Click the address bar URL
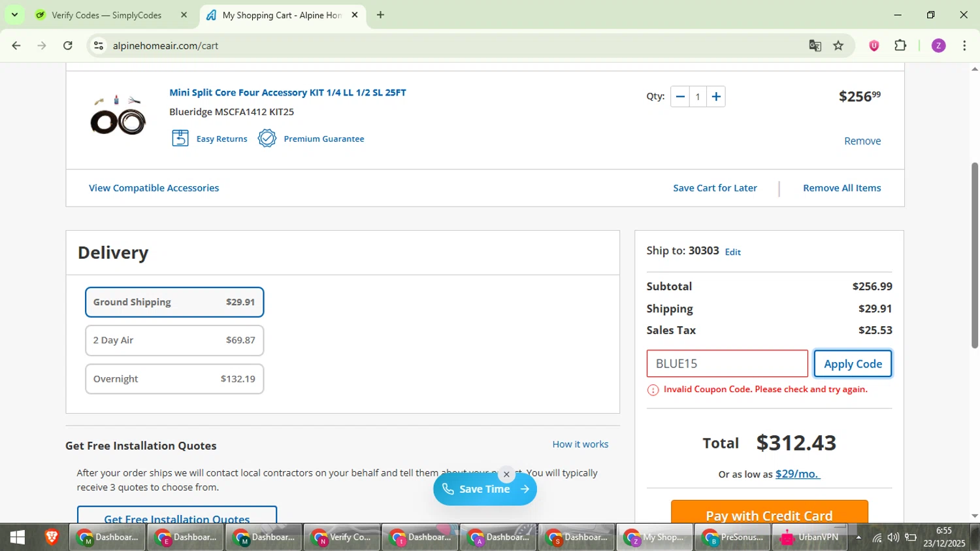The width and height of the screenshot is (980, 551). [165, 46]
